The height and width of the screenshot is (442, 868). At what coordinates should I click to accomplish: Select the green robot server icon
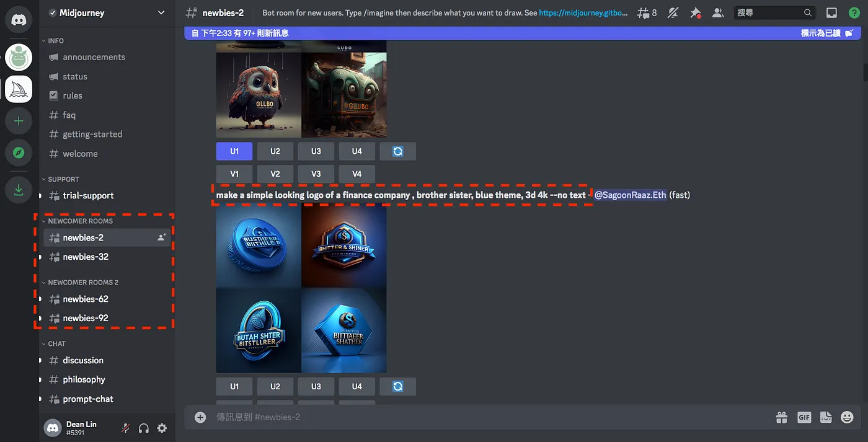(19, 57)
